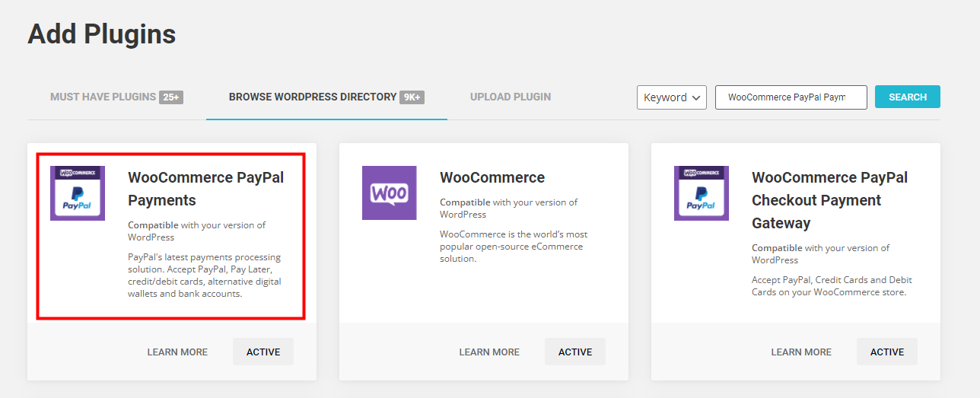Open the Upload Plugin tab
Viewport: 980px width, 398px height.
511,97
